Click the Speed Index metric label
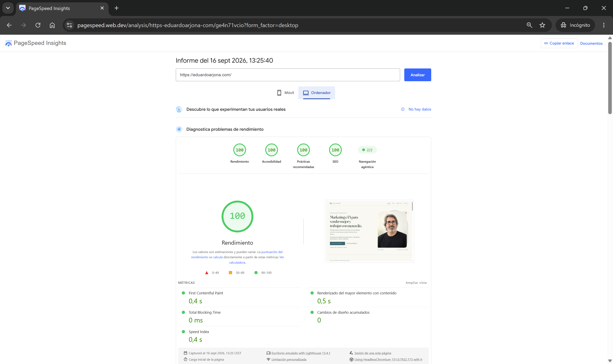 pos(199,332)
